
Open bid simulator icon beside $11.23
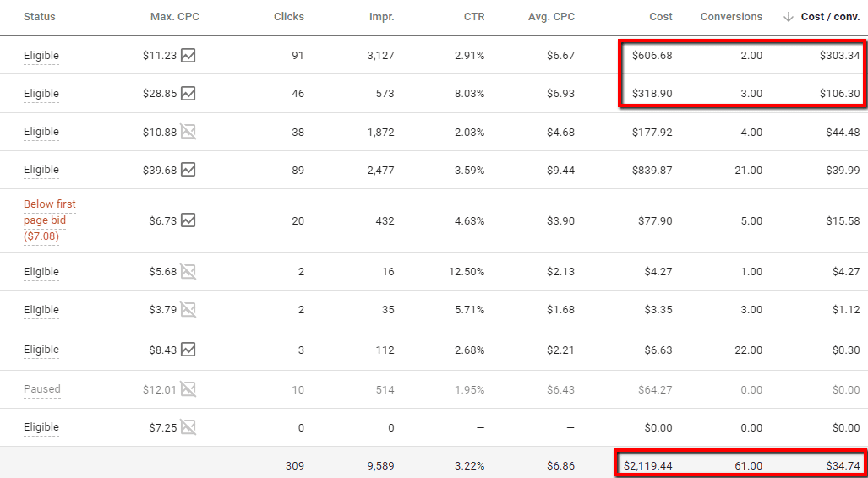coord(188,56)
